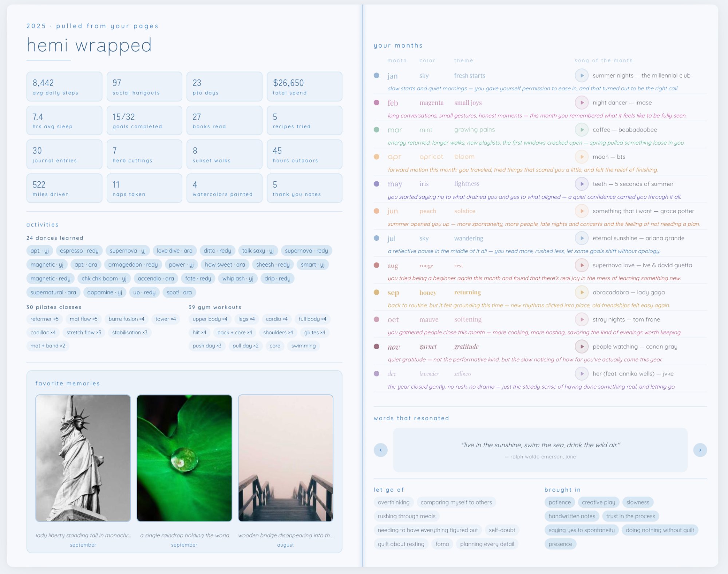Open the total spend stat card
This screenshot has height=574, width=728.
[x=304, y=87]
